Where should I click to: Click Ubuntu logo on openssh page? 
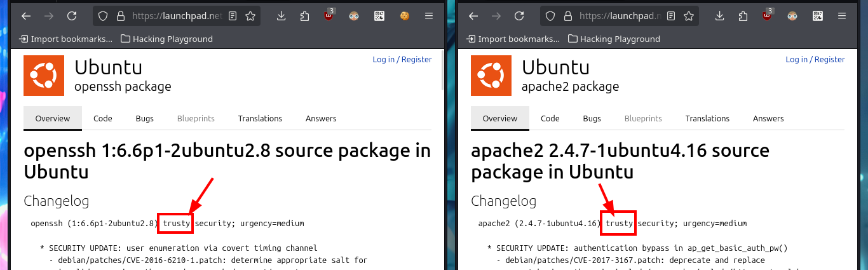(44, 75)
